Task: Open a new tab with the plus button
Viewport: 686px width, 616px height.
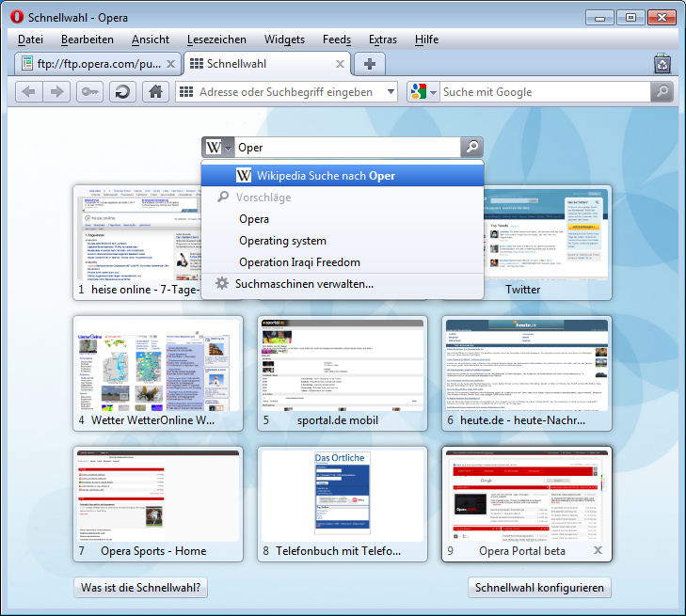Action: [370, 64]
